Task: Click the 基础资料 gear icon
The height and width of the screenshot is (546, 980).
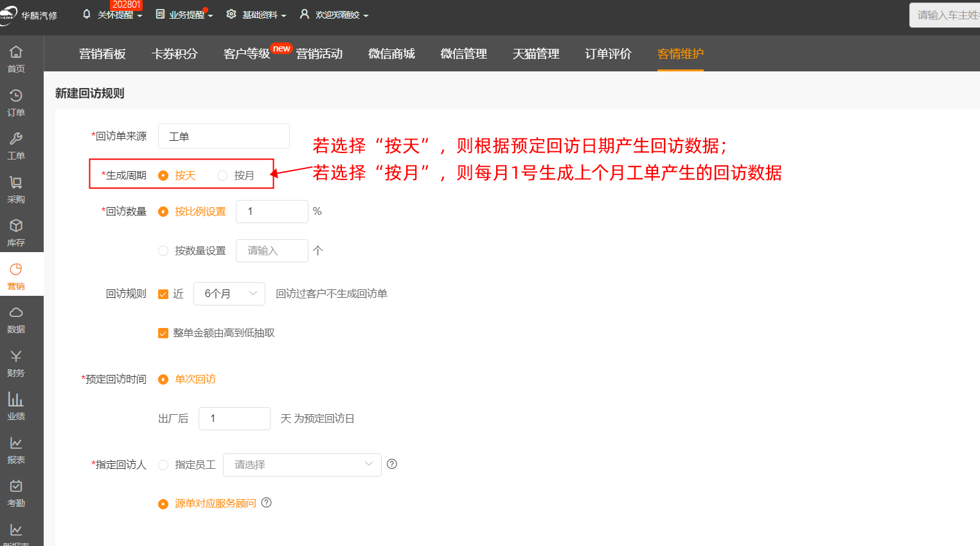Action: coord(231,14)
